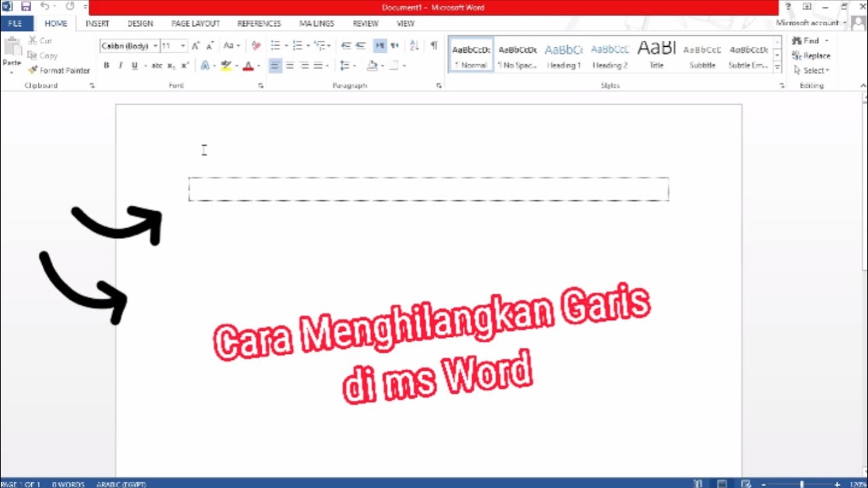Toggle Italic formatting
The image size is (868, 488).
(x=121, y=66)
